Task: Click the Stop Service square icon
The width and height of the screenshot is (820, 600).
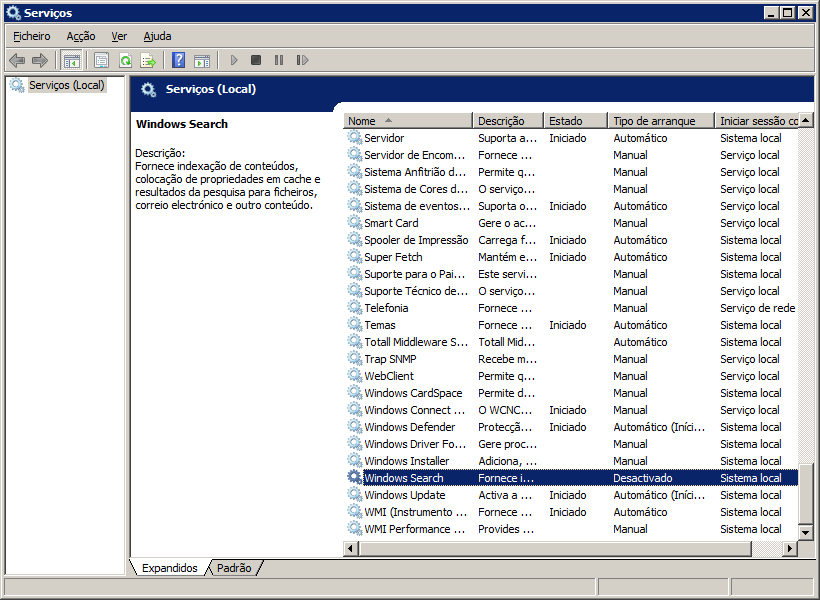Action: (256, 60)
